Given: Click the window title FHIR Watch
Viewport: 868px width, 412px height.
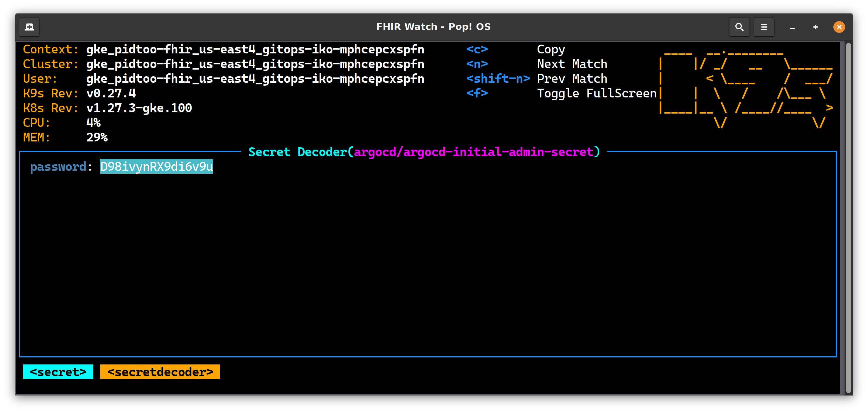Looking at the screenshot, I should (x=433, y=27).
